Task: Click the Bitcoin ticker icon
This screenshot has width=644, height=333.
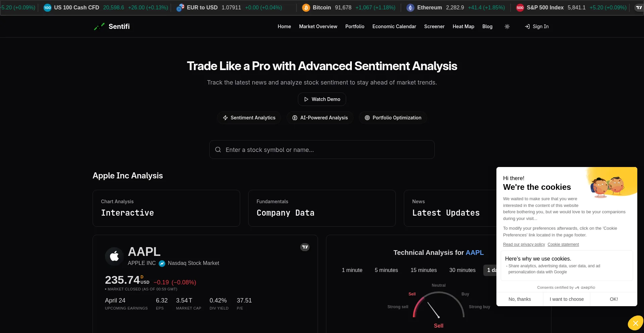Action: tap(306, 7)
